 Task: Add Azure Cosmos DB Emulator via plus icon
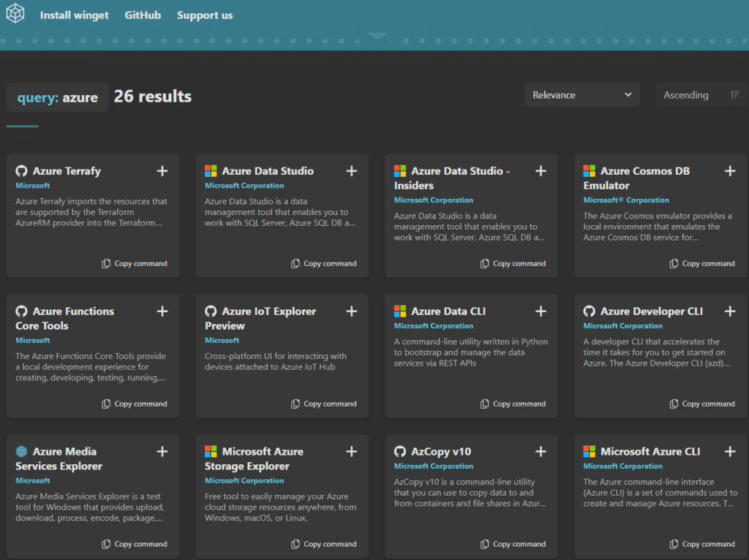pos(730,171)
